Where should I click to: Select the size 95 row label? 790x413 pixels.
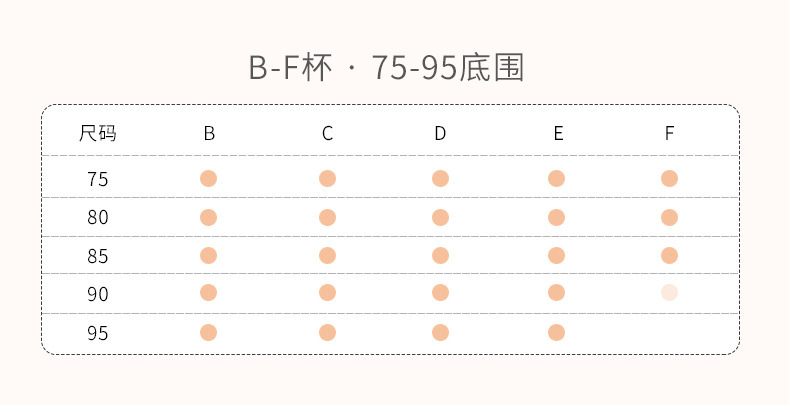97,333
